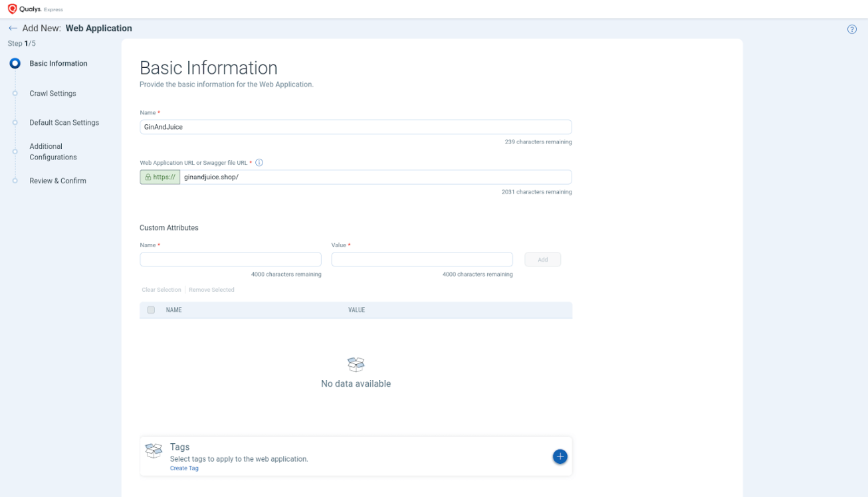Screen dimensions: 868x497
Task: Click the custom attribute Value field
Action: 422,260
